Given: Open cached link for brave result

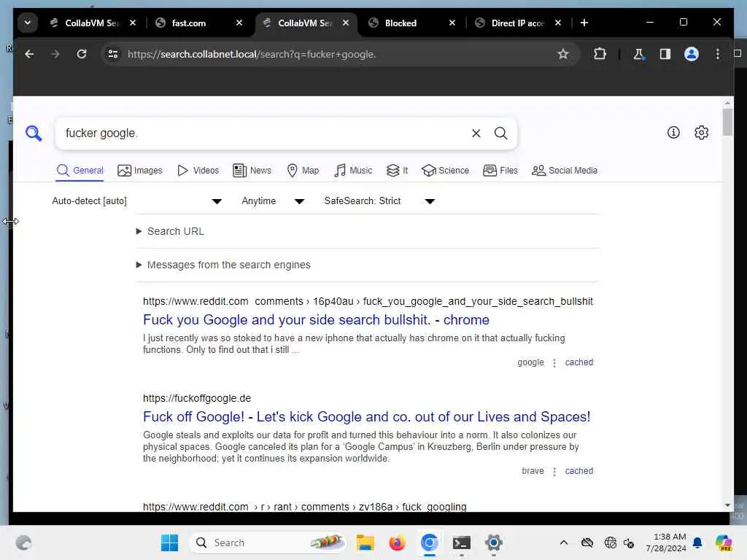Looking at the screenshot, I should (x=578, y=471).
